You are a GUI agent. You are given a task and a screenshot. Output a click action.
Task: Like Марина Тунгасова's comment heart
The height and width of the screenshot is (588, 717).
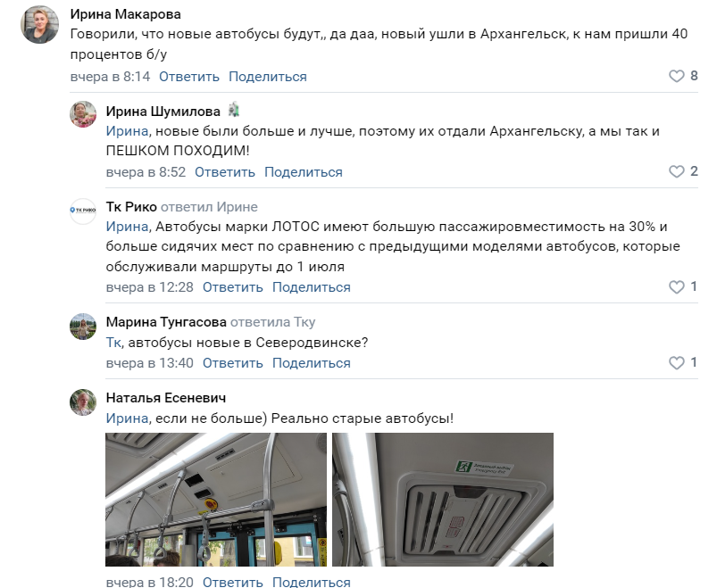(x=677, y=363)
